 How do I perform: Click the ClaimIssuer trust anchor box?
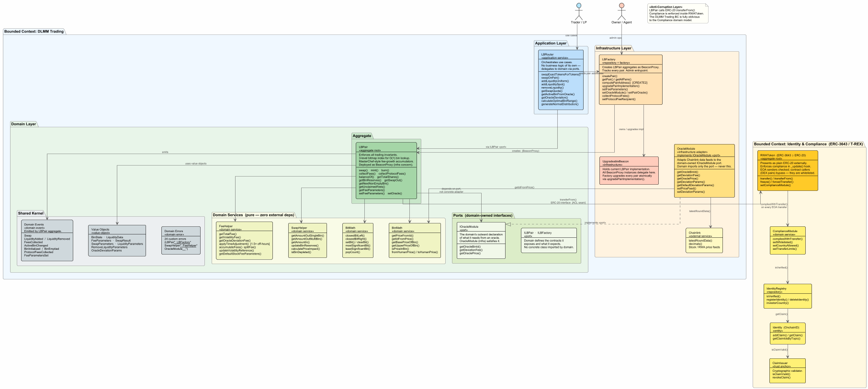tap(788, 370)
